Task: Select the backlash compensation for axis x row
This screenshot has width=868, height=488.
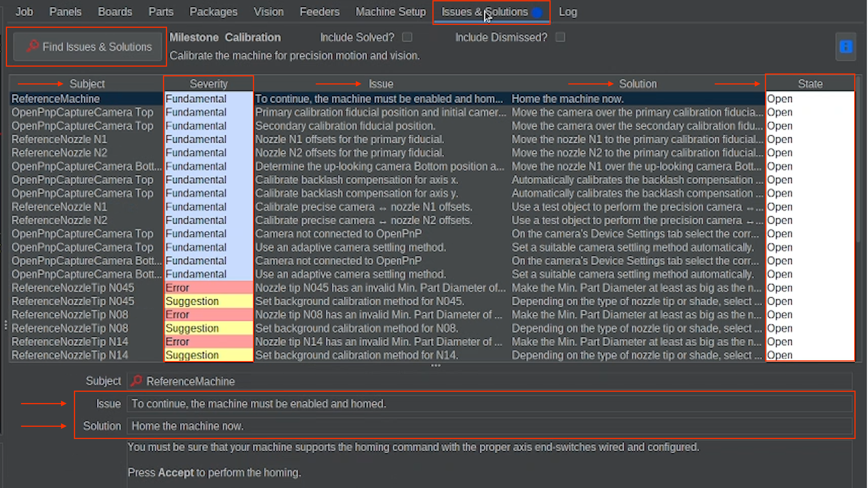Action: tap(356, 180)
